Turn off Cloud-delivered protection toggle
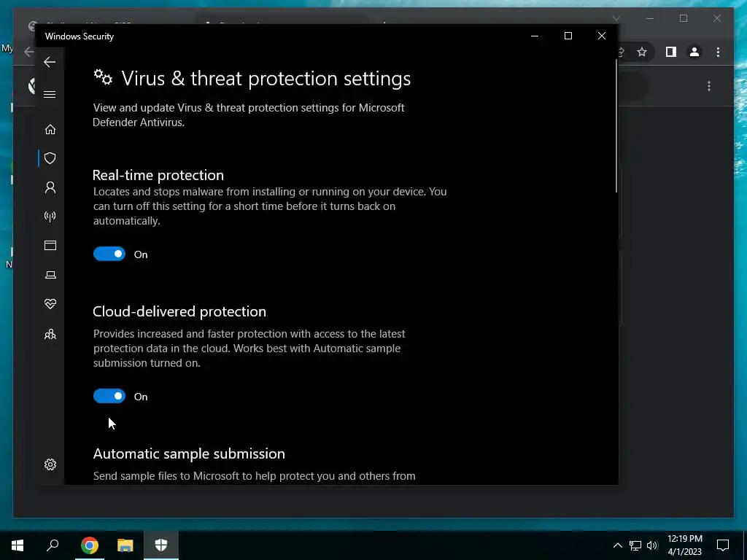 coord(109,396)
